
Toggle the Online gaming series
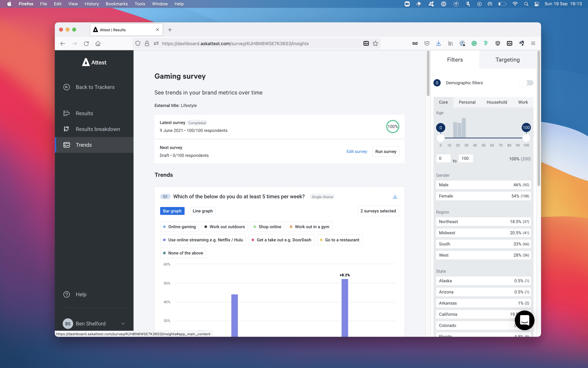click(179, 227)
